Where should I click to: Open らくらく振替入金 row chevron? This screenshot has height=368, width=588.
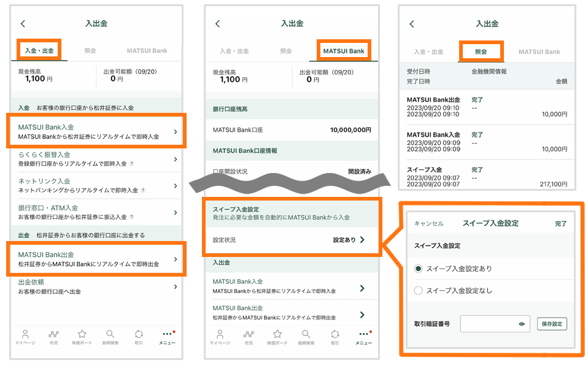coord(176,159)
